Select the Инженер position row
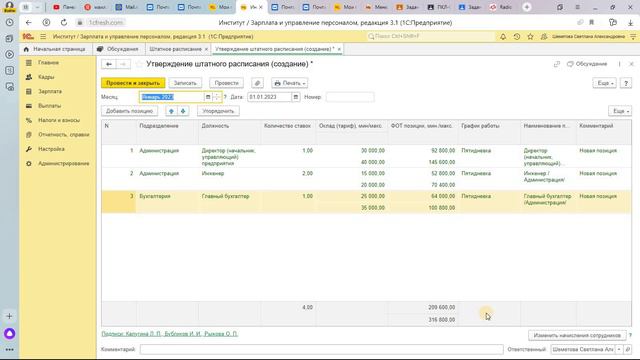This screenshot has width=640, height=360. 366,179
